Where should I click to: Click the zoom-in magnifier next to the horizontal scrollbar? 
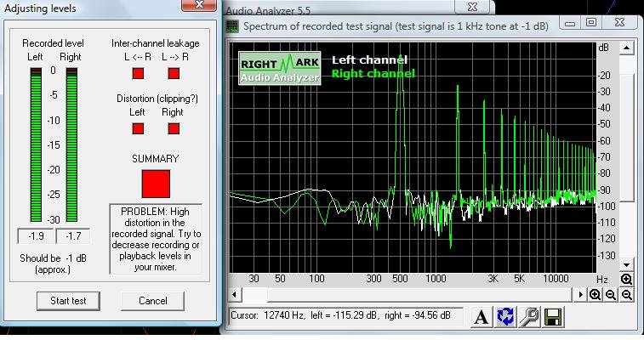point(596,294)
